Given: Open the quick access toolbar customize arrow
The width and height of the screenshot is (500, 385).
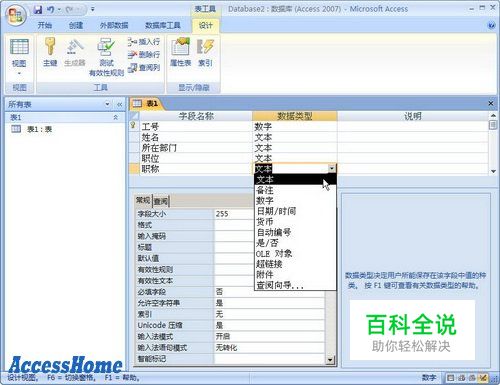Looking at the screenshot, I should click(x=93, y=10).
